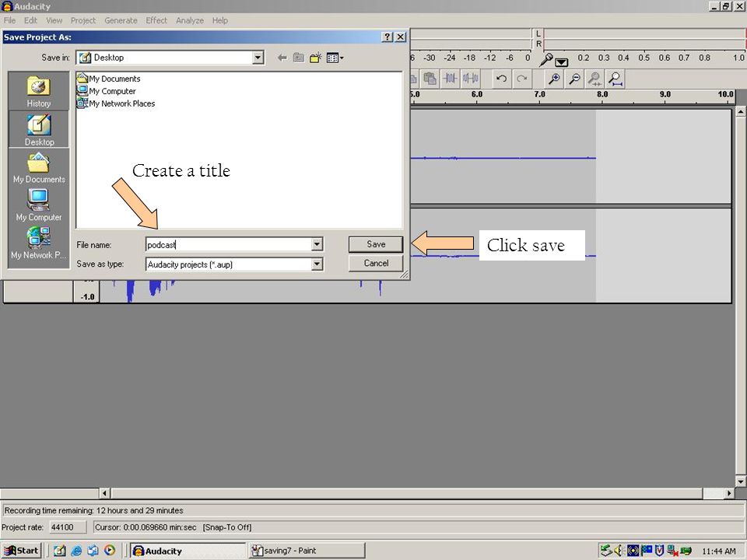
Task: Launch Windows Media Player from quick launch
Action: coord(110,551)
